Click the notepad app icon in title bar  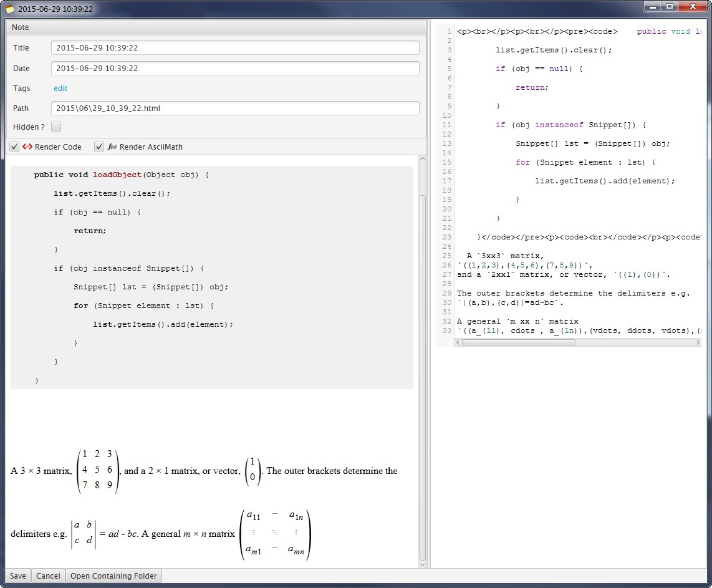tap(9, 9)
